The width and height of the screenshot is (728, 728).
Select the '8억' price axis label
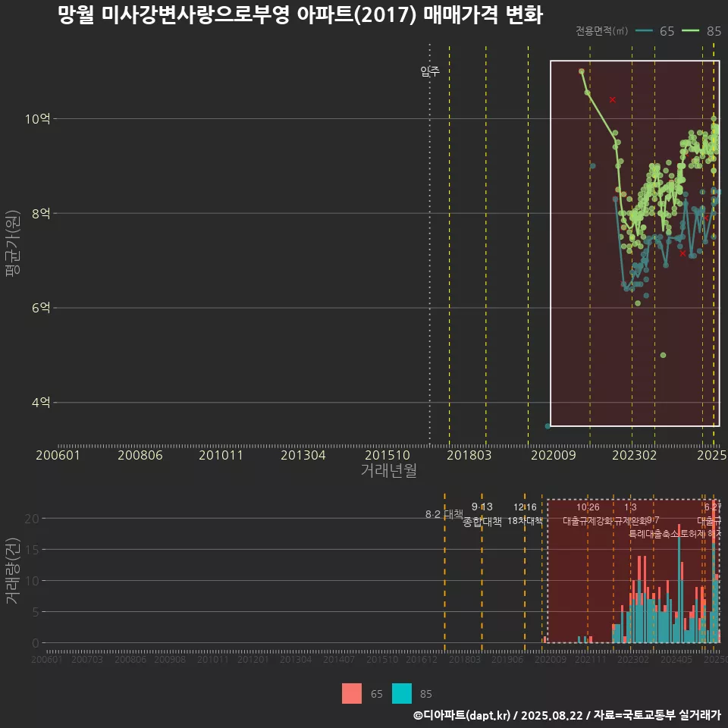tap(41, 214)
